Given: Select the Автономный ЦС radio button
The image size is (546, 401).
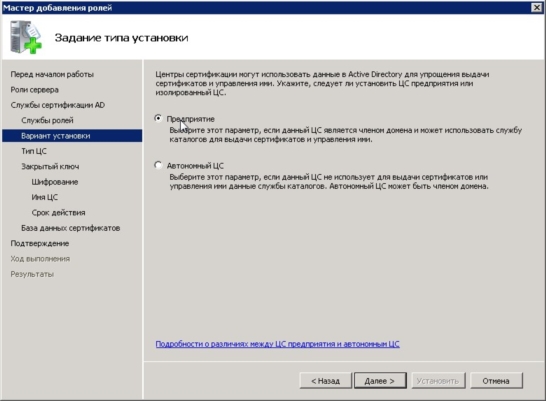Looking at the screenshot, I should click(x=158, y=165).
